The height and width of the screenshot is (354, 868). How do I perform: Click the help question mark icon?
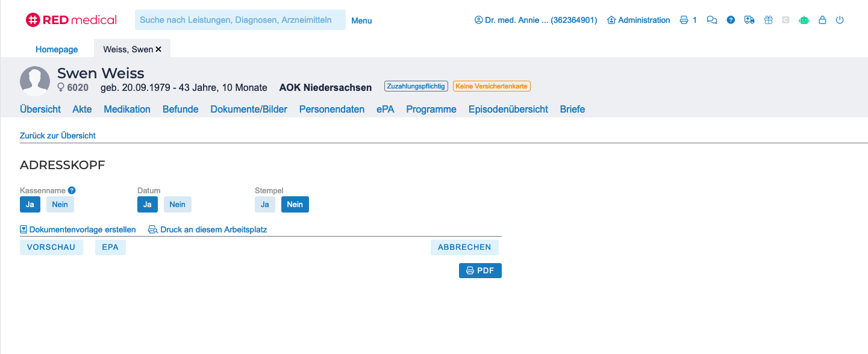(731, 20)
